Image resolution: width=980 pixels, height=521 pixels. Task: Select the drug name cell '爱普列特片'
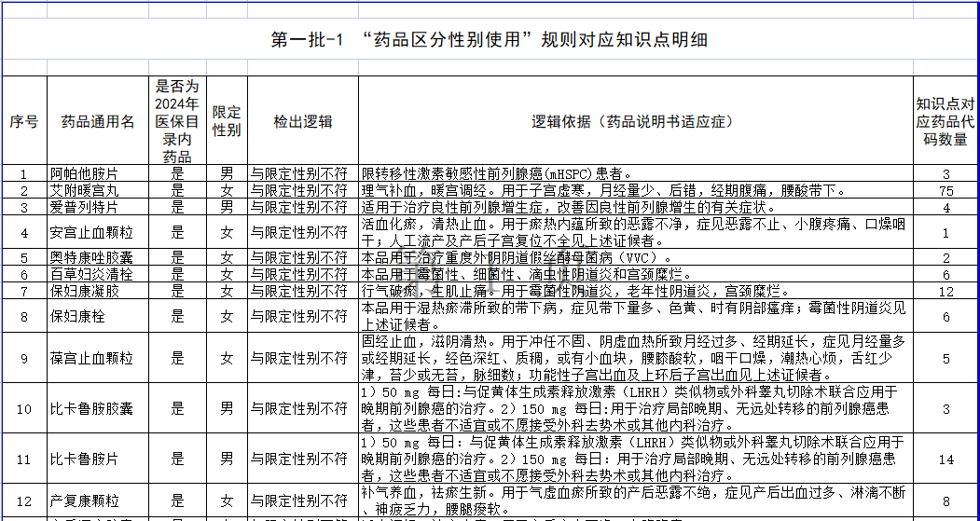(x=98, y=208)
